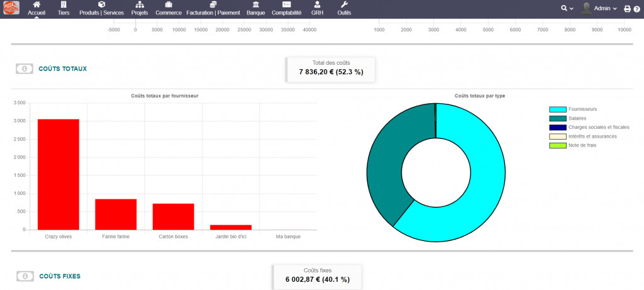Image resolution: width=644 pixels, height=290 pixels.
Task: Open the Tiers building icon
Action: pos(64,5)
